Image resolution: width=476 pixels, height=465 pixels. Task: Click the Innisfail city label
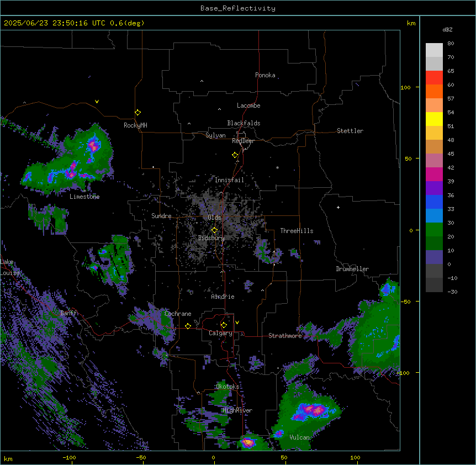(x=229, y=180)
